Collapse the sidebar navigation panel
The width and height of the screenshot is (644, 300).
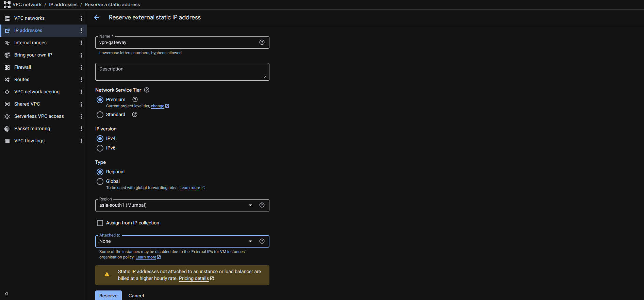[6, 294]
